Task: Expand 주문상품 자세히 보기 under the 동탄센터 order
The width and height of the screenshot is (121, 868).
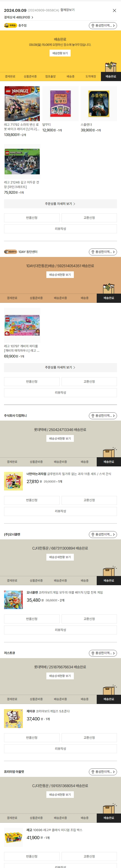Action: point(60,367)
